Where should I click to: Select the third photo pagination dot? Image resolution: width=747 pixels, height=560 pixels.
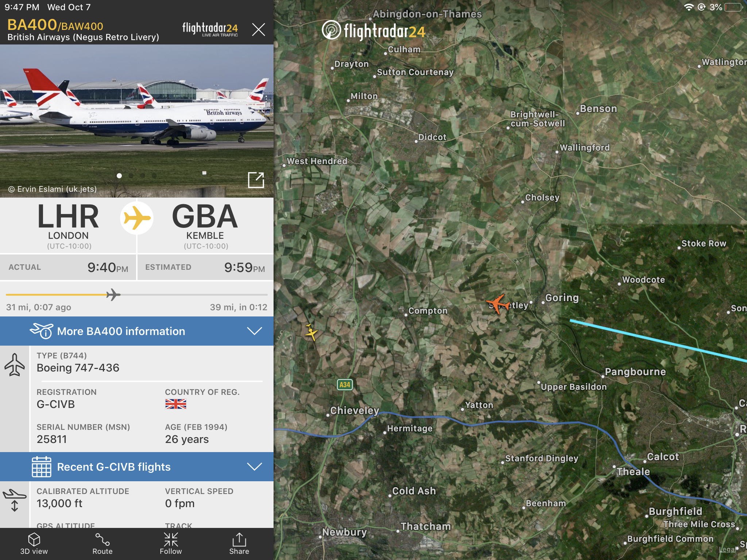(x=143, y=176)
